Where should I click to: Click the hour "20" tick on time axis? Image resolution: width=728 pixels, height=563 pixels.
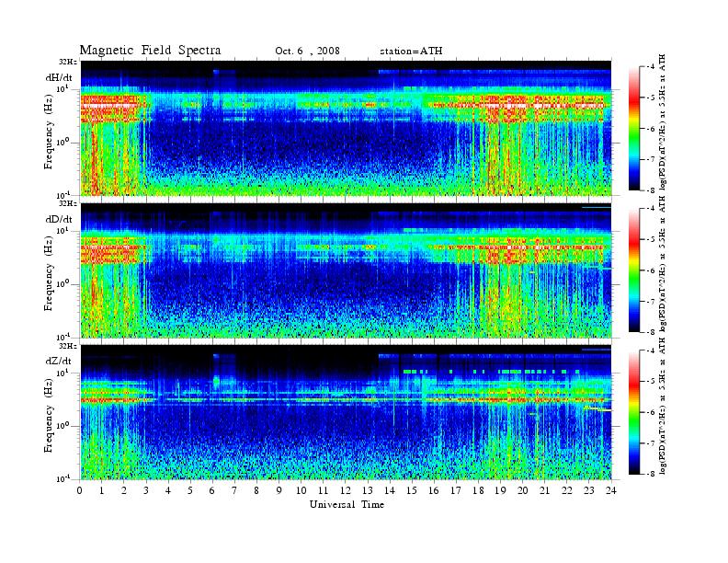523,490
